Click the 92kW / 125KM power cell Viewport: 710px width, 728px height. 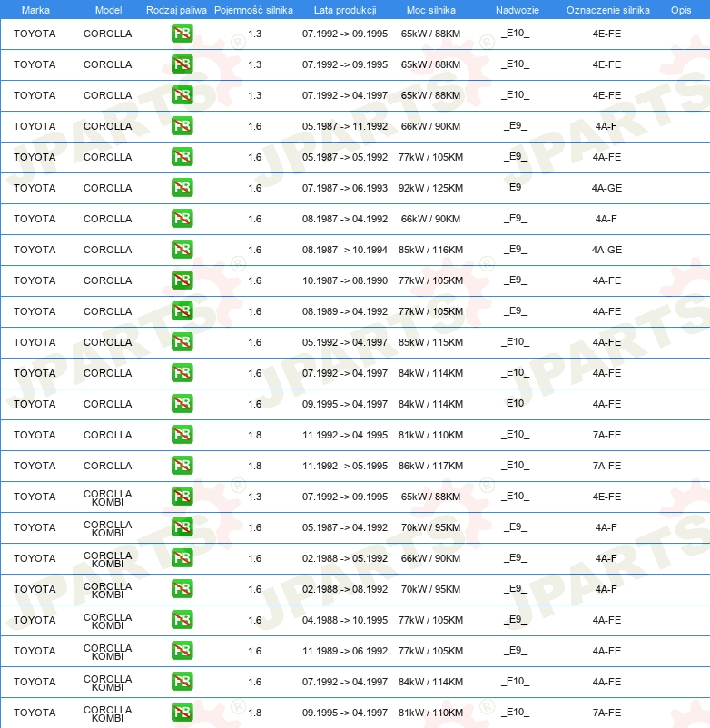click(430, 188)
